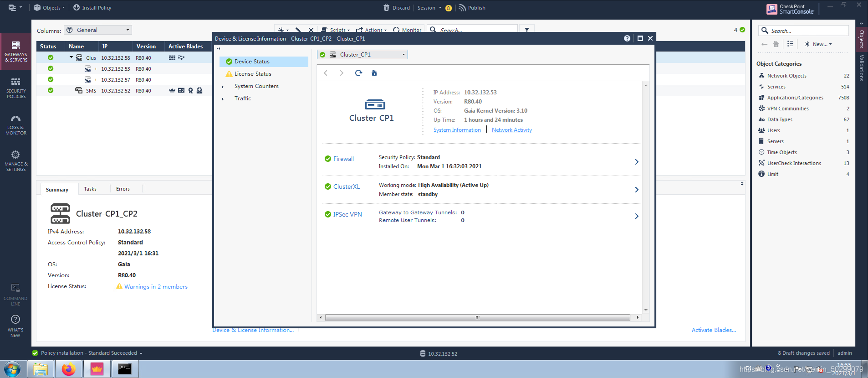
Task: Click the horizontal scrollbar in dialog
Action: tap(477, 318)
